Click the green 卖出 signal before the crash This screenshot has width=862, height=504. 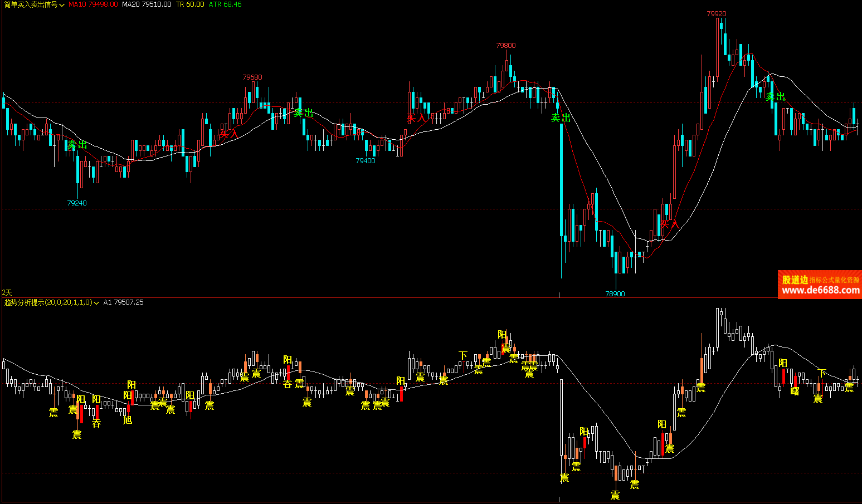click(x=561, y=118)
